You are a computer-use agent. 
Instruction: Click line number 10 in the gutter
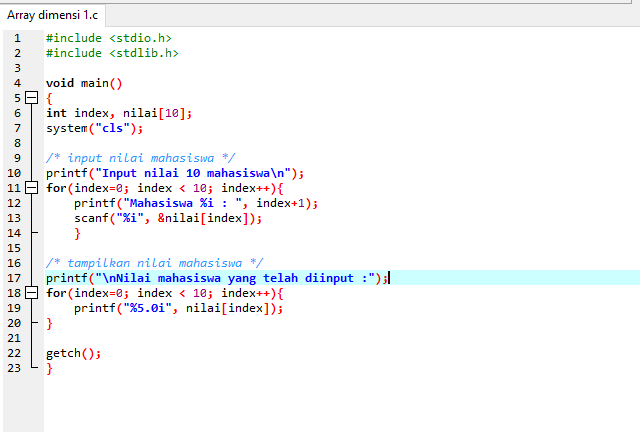tap(14, 173)
